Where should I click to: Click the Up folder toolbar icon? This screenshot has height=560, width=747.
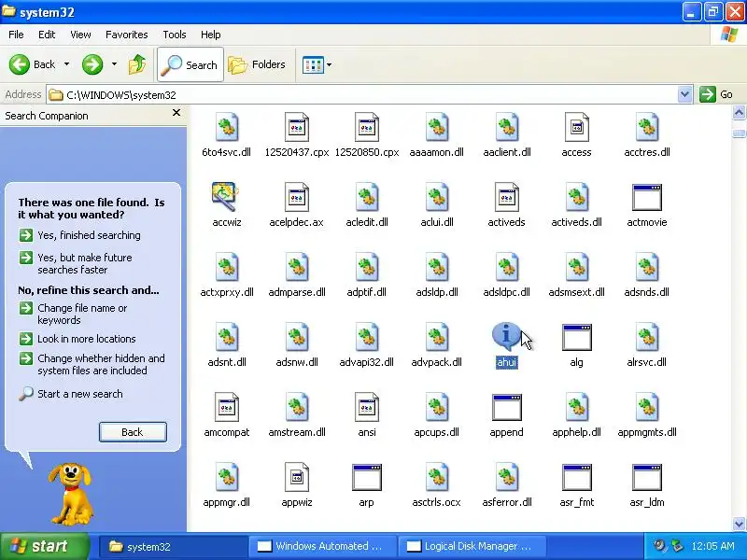[x=137, y=64]
